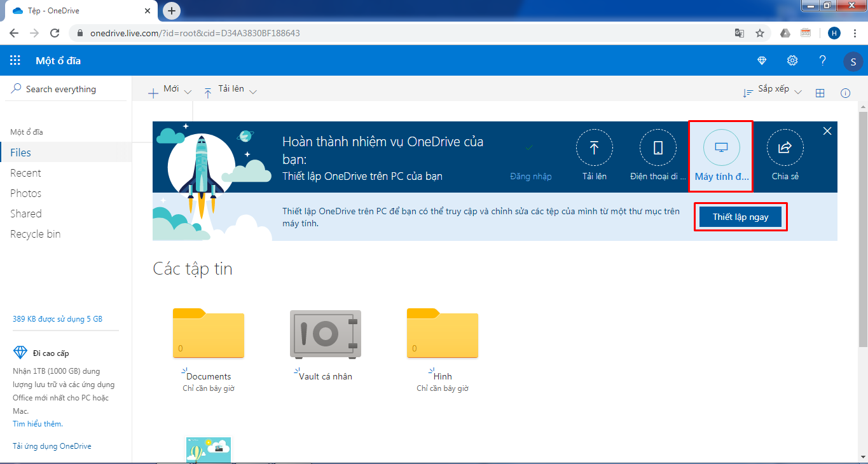This screenshot has height=464, width=868.
Task: Open the calendar extension icon in Chrome
Action: click(806, 33)
